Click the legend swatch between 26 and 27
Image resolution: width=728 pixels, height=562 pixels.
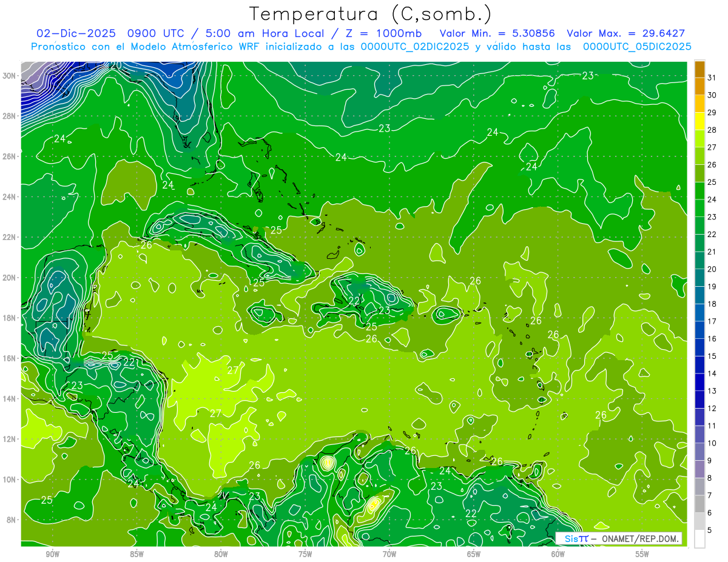[699, 156]
